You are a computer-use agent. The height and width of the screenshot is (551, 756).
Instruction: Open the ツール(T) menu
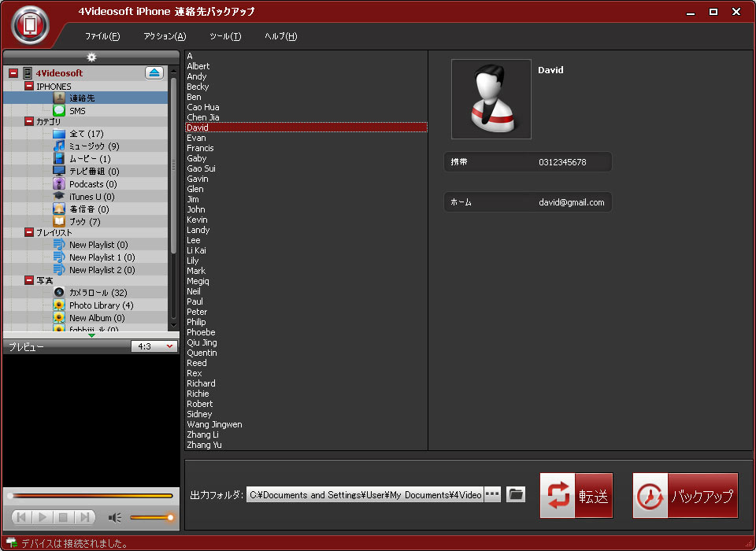click(225, 36)
